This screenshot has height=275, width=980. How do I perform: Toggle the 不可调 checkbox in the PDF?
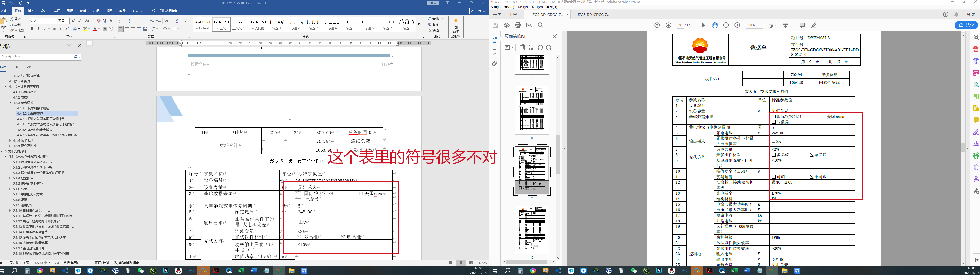tap(812, 177)
